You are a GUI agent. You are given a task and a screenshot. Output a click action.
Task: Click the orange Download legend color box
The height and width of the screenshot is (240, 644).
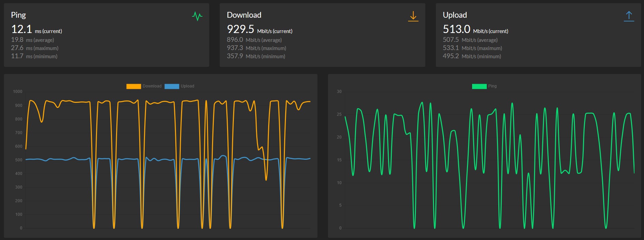[133, 86]
